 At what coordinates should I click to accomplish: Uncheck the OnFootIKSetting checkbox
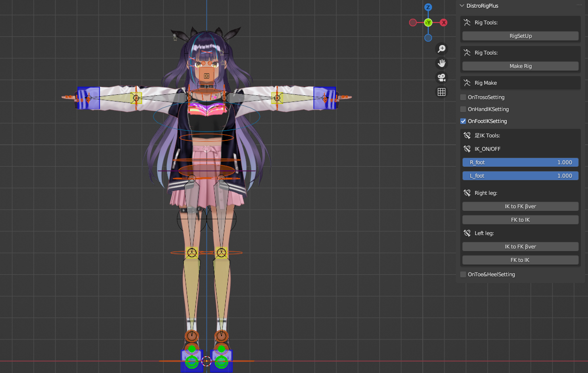pyautogui.click(x=463, y=121)
